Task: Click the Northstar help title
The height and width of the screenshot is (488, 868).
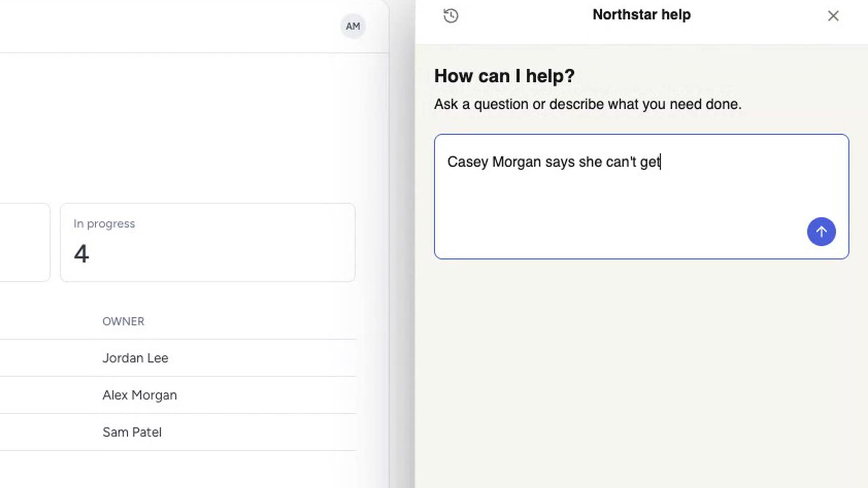Action: pyautogui.click(x=642, y=15)
